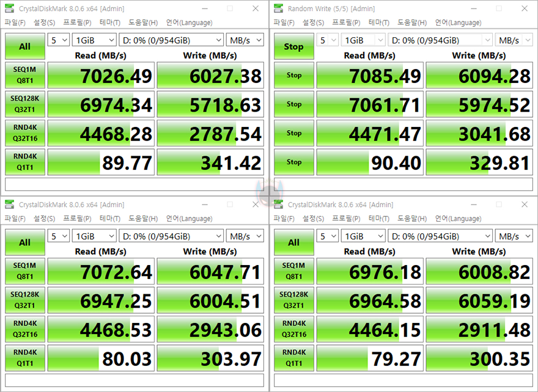Open 테마(T) menu in bottom-left window
This screenshot has width=538, height=392.
pos(110,219)
